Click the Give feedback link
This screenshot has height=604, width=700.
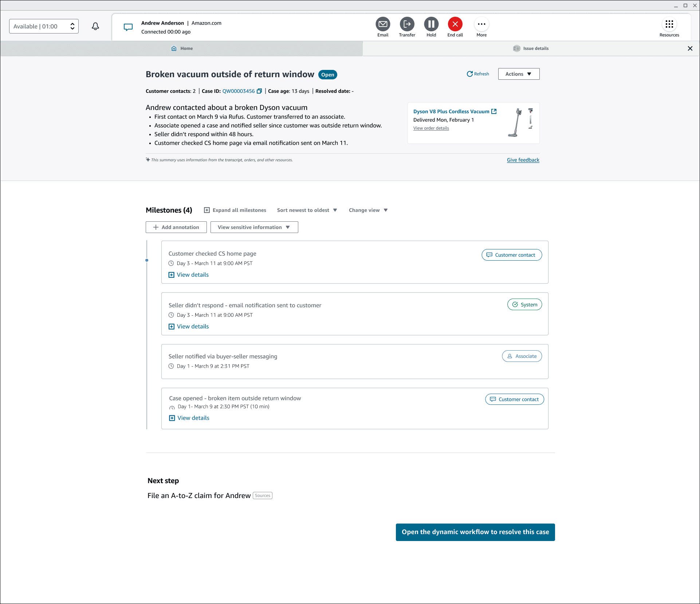(x=523, y=160)
